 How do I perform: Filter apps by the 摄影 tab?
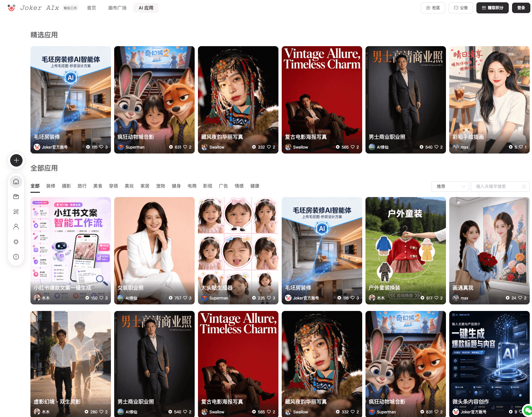(x=66, y=186)
